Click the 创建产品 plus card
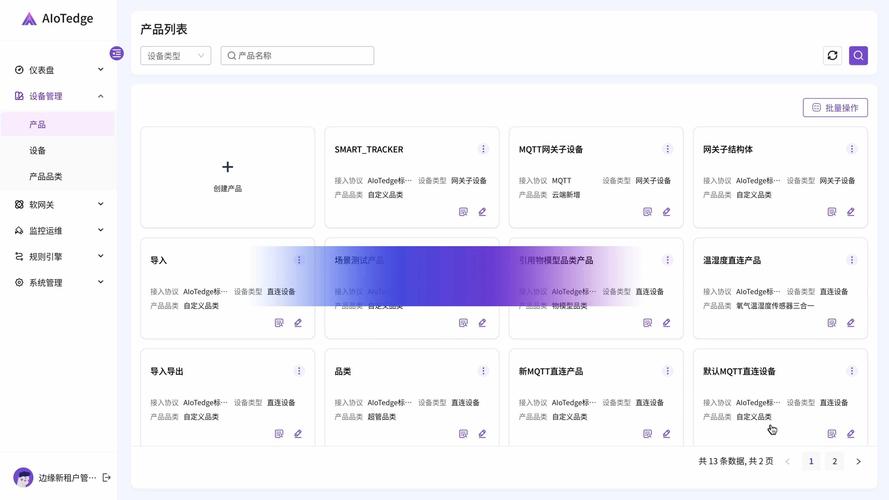This screenshot has width=889, height=500. [x=227, y=177]
